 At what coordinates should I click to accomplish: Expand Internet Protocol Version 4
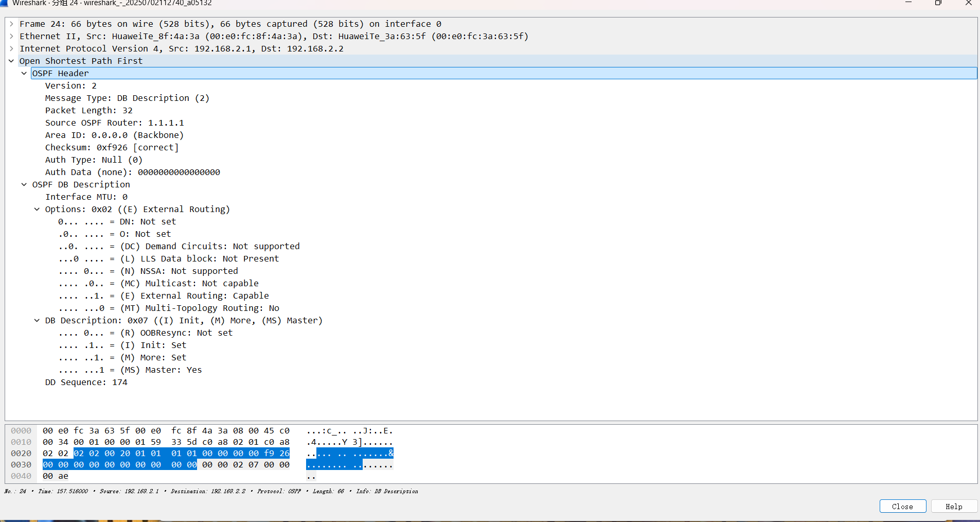[11, 48]
